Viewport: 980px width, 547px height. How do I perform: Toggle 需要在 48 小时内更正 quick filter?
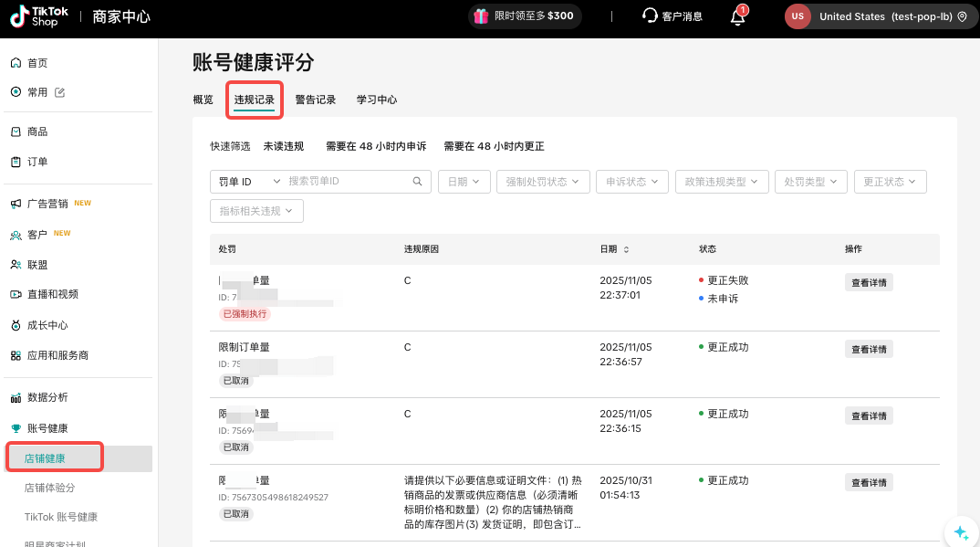[x=494, y=146]
